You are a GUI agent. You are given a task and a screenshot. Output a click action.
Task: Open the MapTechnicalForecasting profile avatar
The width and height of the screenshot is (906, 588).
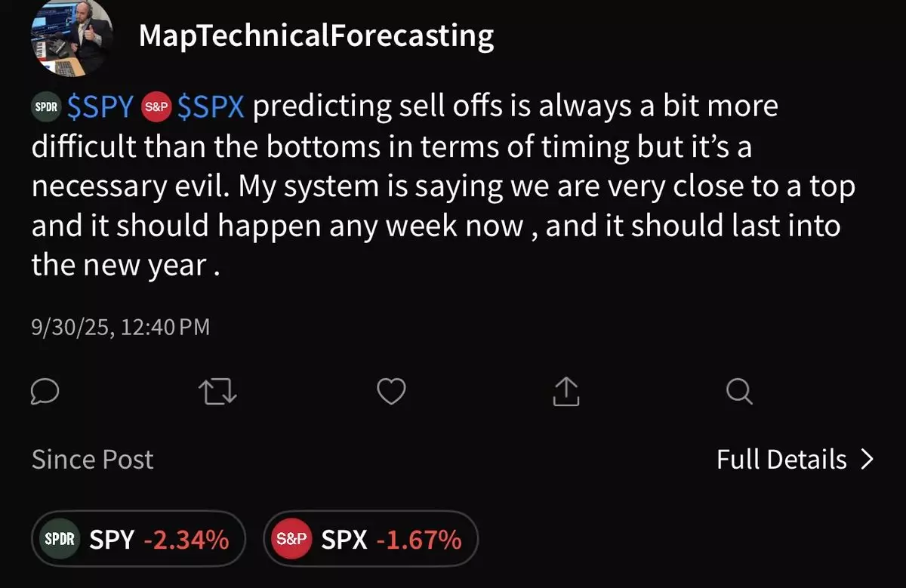pyautogui.click(x=72, y=38)
